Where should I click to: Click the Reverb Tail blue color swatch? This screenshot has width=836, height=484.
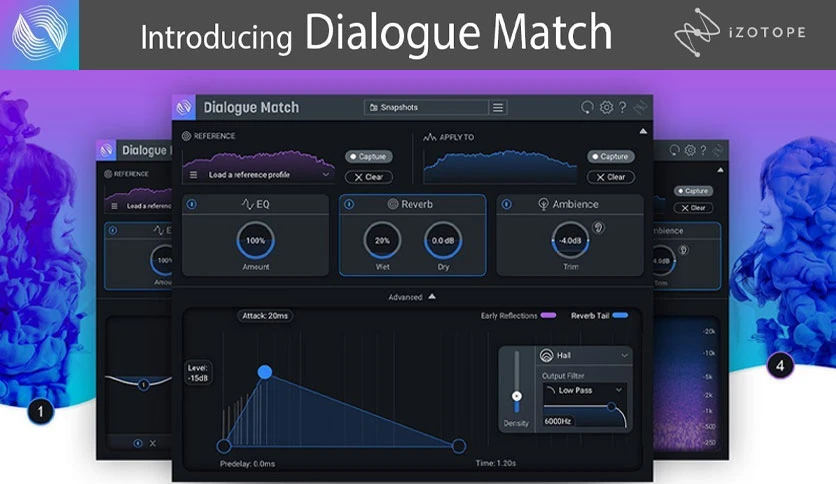click(620, 316)
